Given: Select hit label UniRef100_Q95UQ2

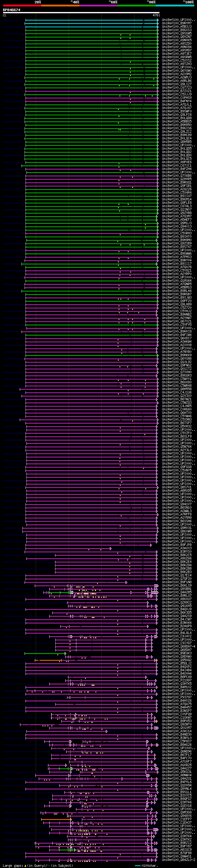Looking at the screenshot, I should click(177, 660).
